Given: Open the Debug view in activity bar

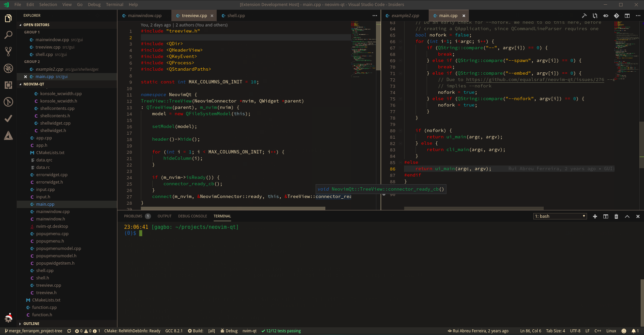Looking at the screenshot, I should coord(8,68).
